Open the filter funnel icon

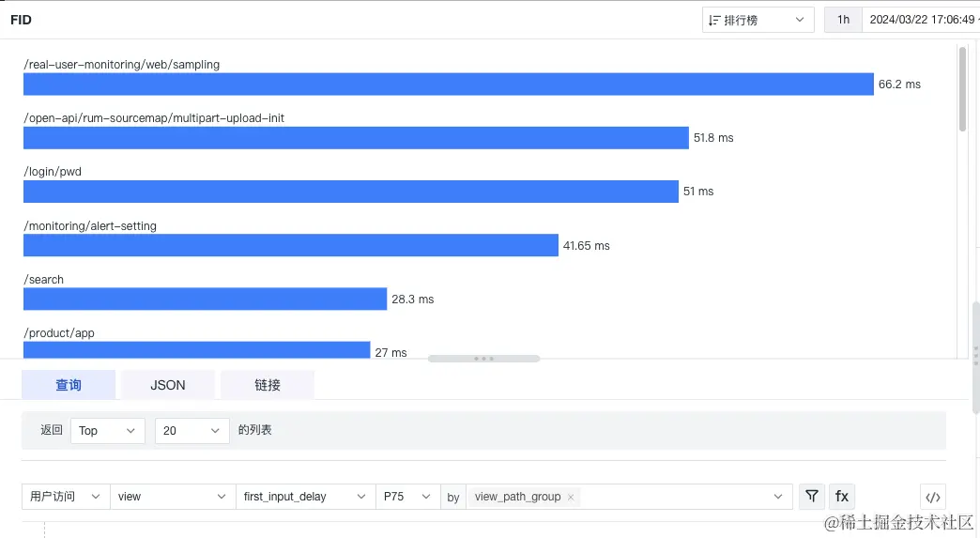pyautogui.click(x=811, y=496)
